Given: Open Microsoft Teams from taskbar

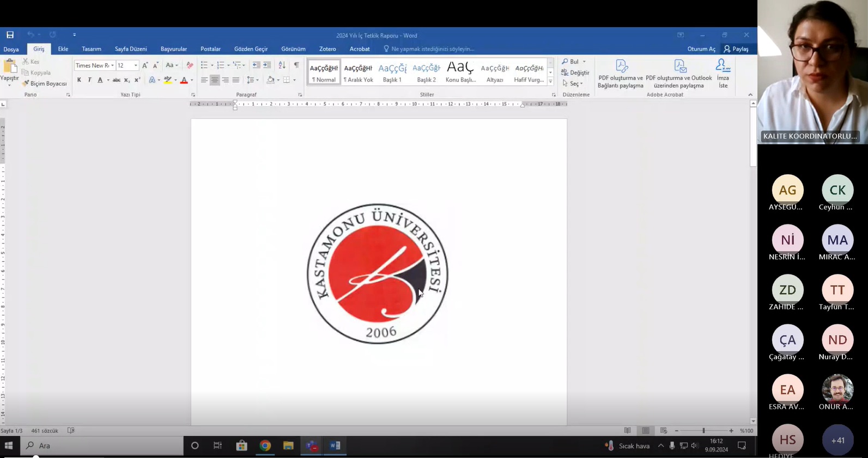Looking at the screenshot, I should (x=312, y=445).
